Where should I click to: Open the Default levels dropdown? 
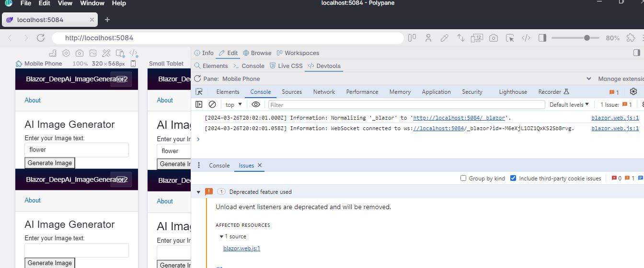click(x=569, y=104)
